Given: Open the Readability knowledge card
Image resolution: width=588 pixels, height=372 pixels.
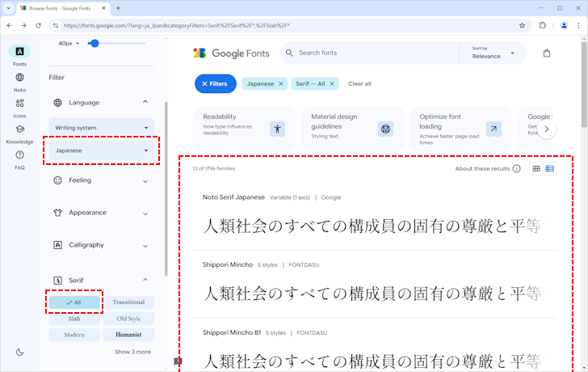Looking at the screenshot, I should (x=244, y=129).
